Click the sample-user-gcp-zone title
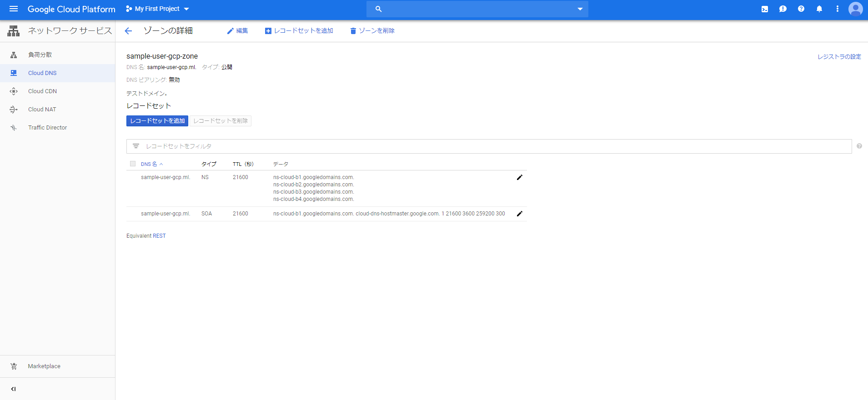This screenshot has width=868, height=400. pos(162,56)
